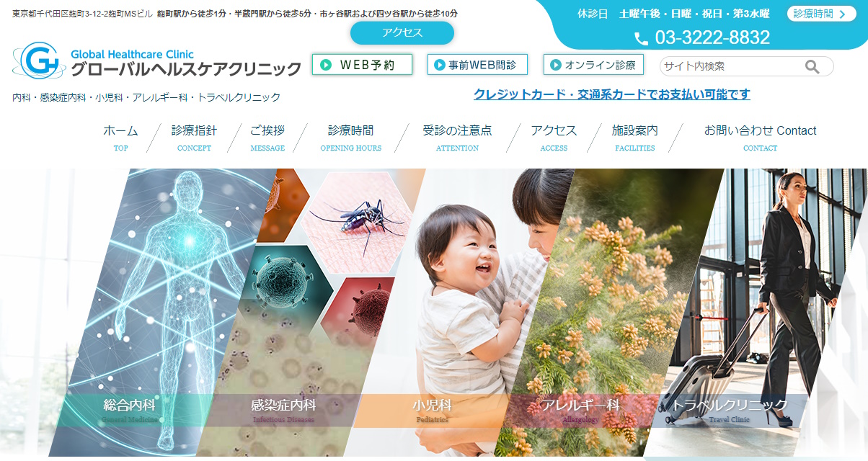The width and height of the screenshot is (868, 461).
Task: Open 施設案内 FACILITIES menu item
Action: coord(635,138)
